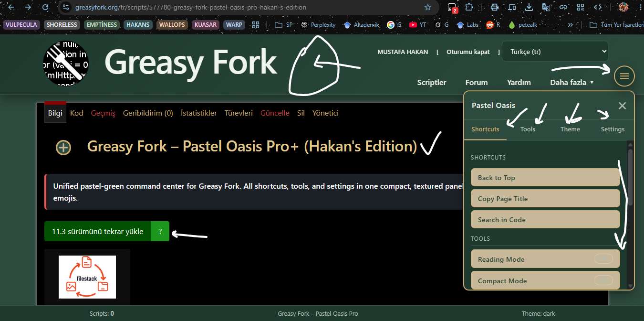
Task: Open the Yönetici tab
Action: [325, 113]
